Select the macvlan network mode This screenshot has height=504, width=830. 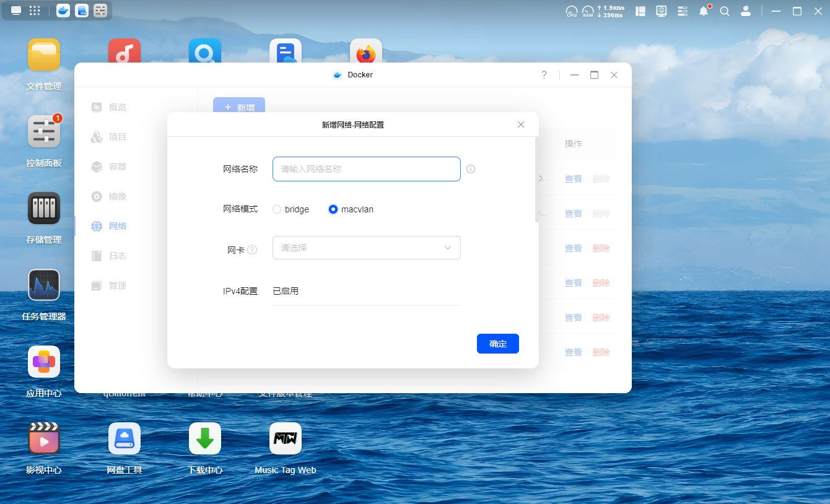click(333, 209)
